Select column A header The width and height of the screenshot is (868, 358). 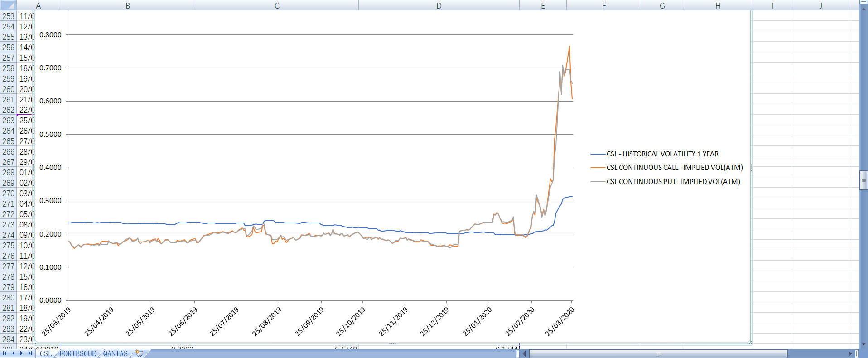pos(39,5)
